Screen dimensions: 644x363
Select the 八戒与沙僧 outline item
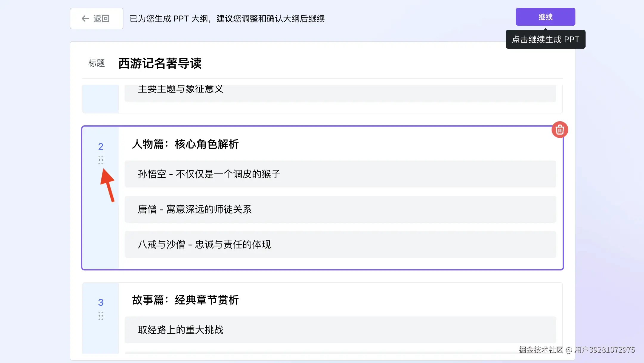(x=204, y=244)
